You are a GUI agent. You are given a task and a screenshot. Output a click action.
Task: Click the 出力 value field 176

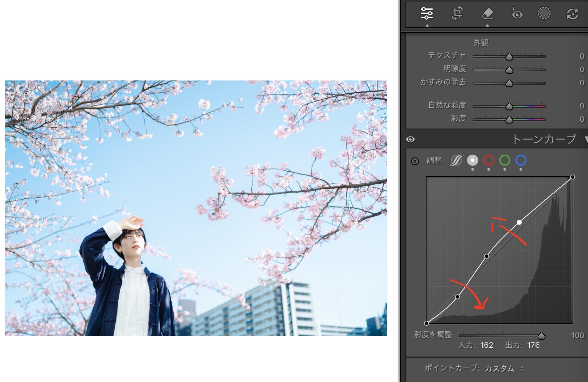[x=533, y=345]
